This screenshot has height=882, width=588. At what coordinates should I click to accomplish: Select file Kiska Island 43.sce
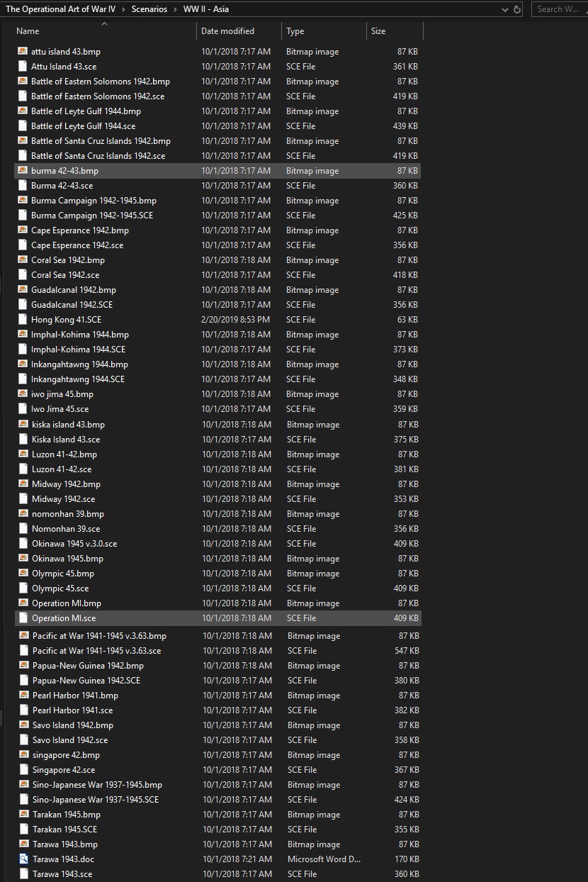[x=66, y=440]
